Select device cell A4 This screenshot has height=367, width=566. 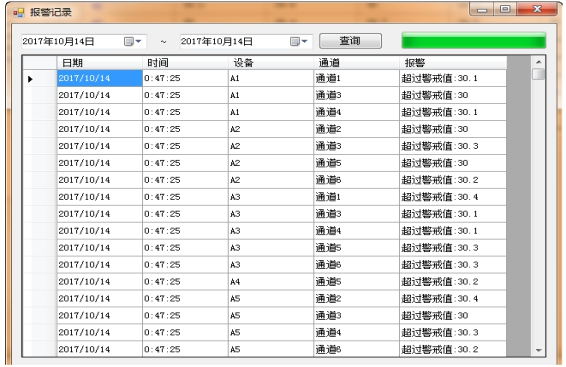tap(271, 282)
